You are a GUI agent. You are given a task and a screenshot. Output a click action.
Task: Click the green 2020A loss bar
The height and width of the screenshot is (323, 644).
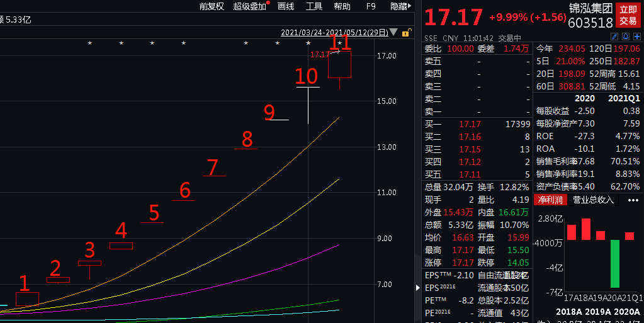[615, 263]
